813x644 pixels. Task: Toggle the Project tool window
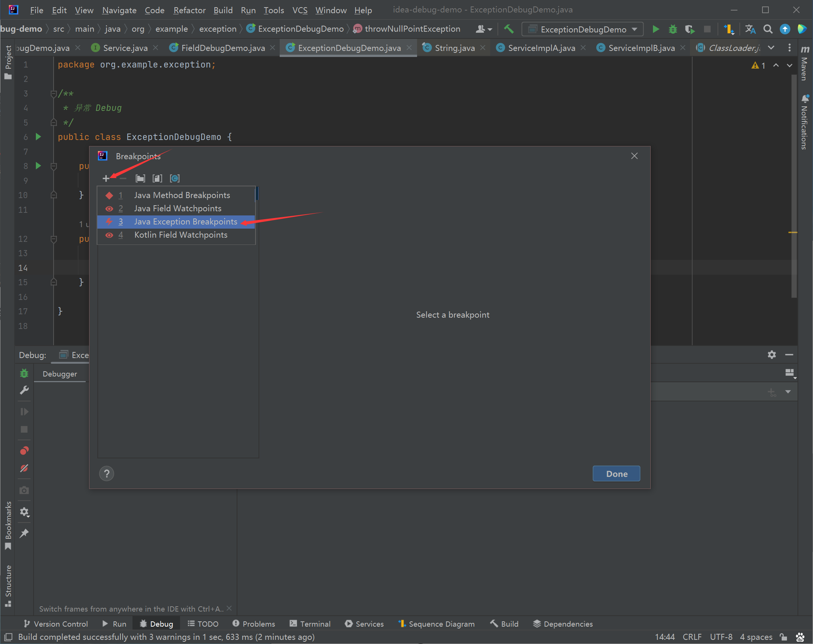click(8, 62)
